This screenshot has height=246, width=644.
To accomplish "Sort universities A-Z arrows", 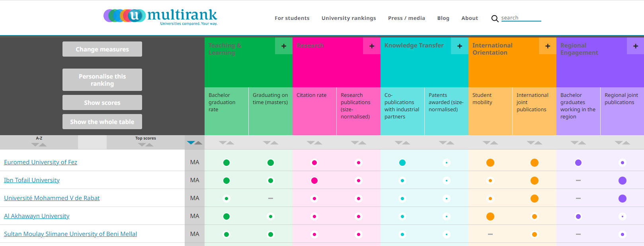I will [x=39, y=144].
